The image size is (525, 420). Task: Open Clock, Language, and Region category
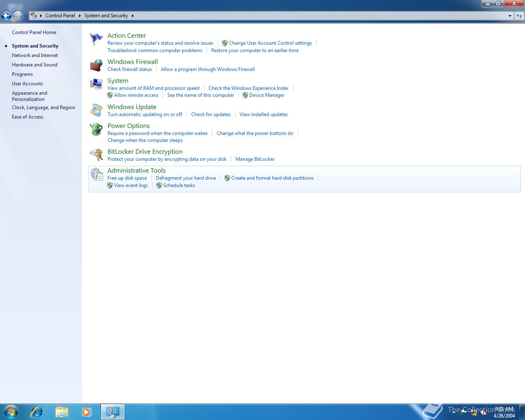click(43, 107)
